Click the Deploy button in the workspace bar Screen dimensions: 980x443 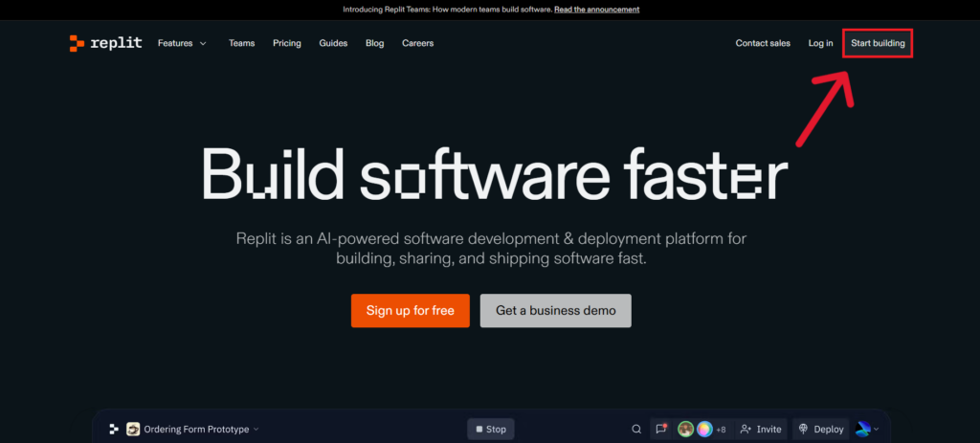pos(821,430)
